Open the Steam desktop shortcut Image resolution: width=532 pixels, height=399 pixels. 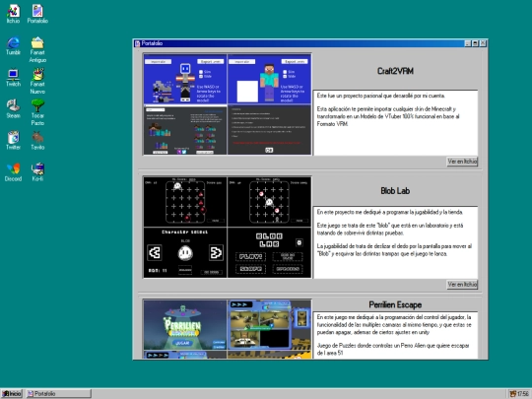pyautogui.click(x=13, y=109)
